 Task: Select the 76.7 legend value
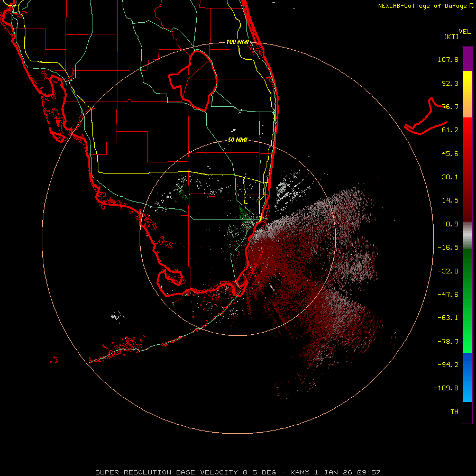tap(450, 106)
